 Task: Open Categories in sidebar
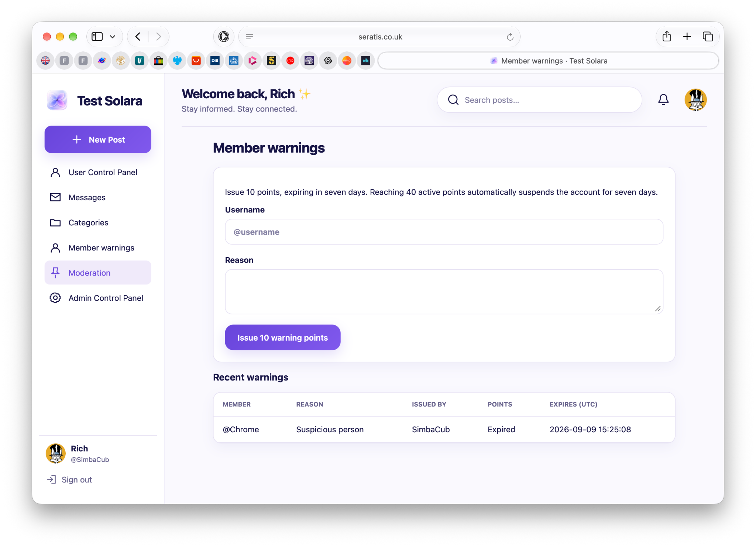click(x=98, y=223)
